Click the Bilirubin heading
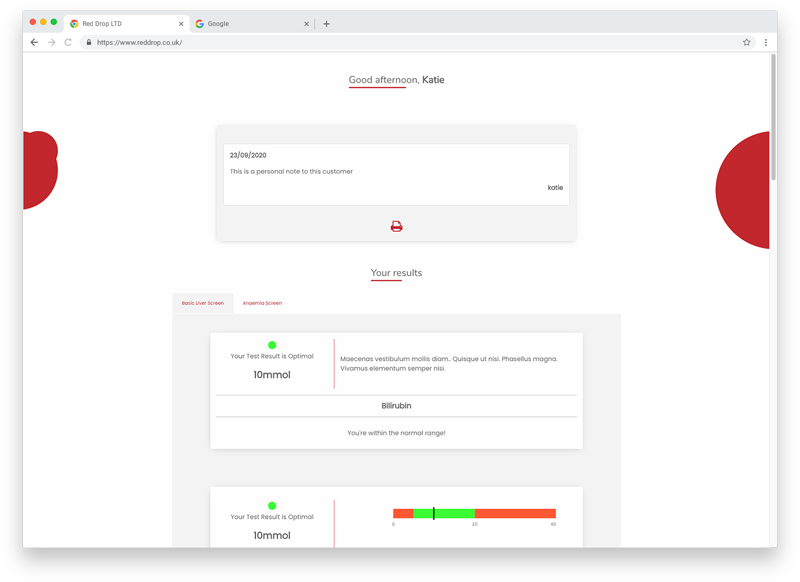 [396, 406]
